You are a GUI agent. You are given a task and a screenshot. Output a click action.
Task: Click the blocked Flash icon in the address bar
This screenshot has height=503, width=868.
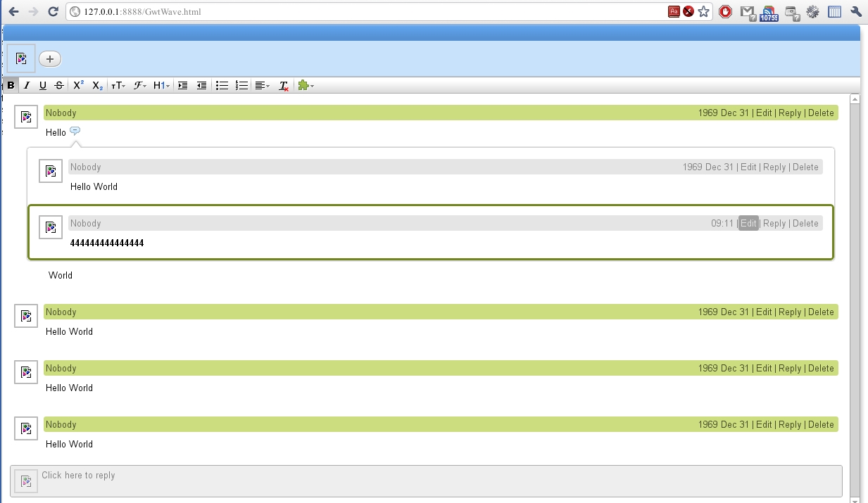[x=688, y=11]
